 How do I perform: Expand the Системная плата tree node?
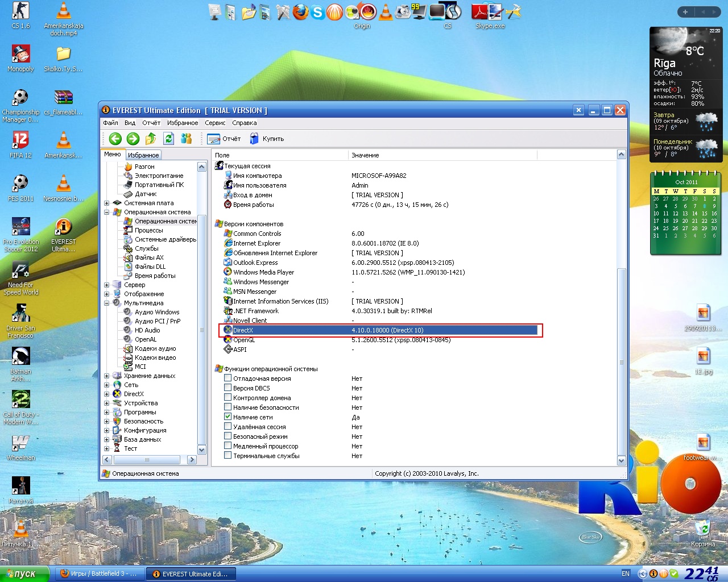pos(106,203)
